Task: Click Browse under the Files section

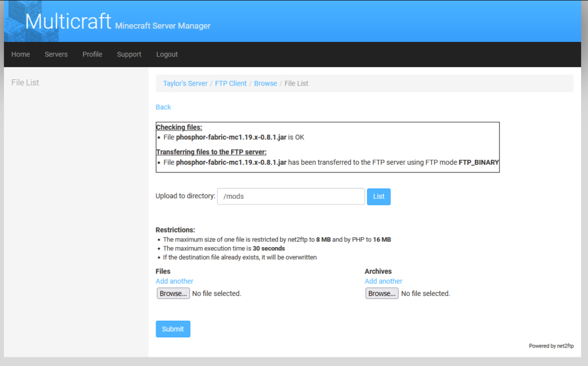Action: point(173,293)
